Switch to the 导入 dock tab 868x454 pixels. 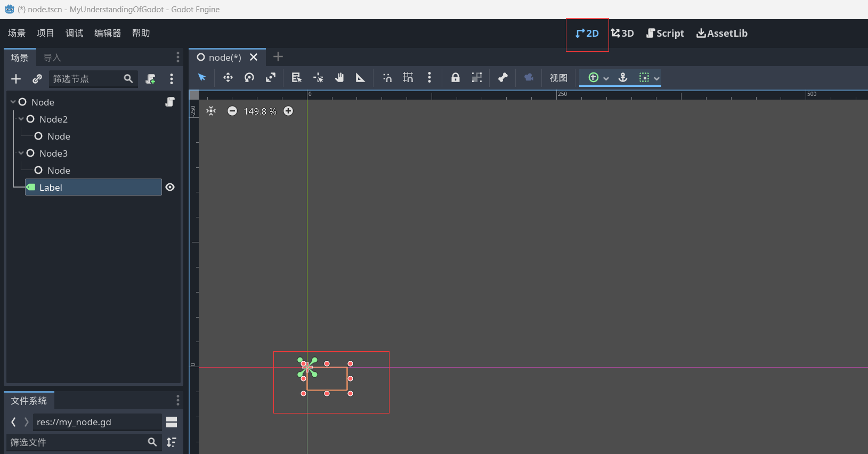52,58
